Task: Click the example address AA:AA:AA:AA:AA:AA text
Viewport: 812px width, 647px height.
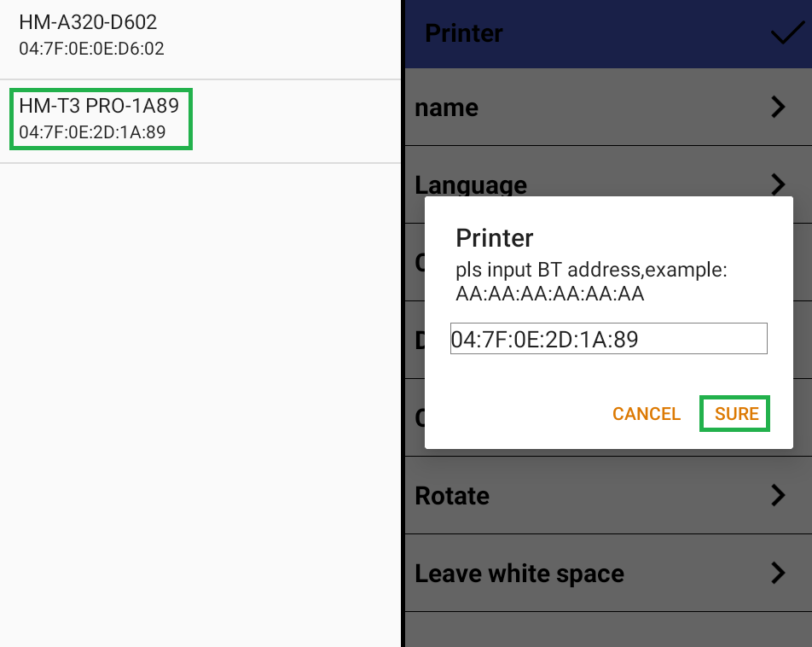Action: tap(550, 294)
